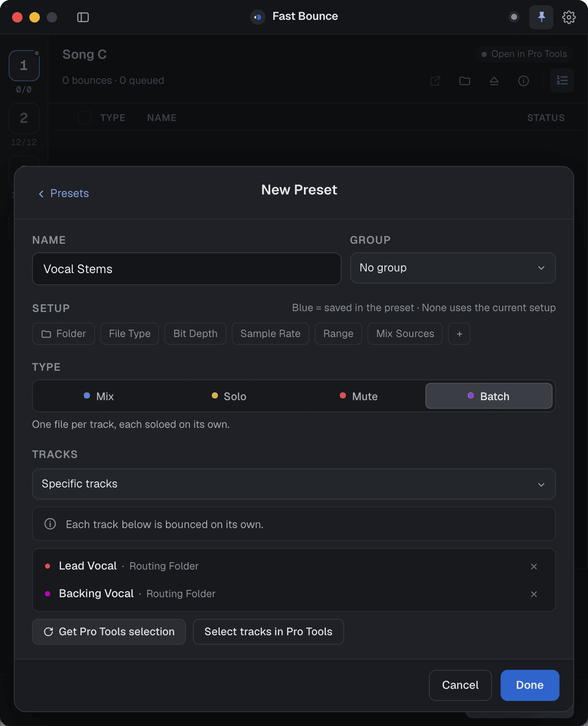Toggle the File Type setup chip
Image resolution: width=588 pixels, height=726 pixels.
(130, 334)
